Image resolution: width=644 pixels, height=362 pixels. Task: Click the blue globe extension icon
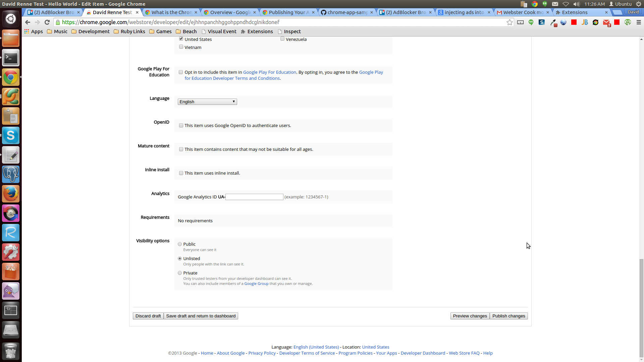coord(563,22)
